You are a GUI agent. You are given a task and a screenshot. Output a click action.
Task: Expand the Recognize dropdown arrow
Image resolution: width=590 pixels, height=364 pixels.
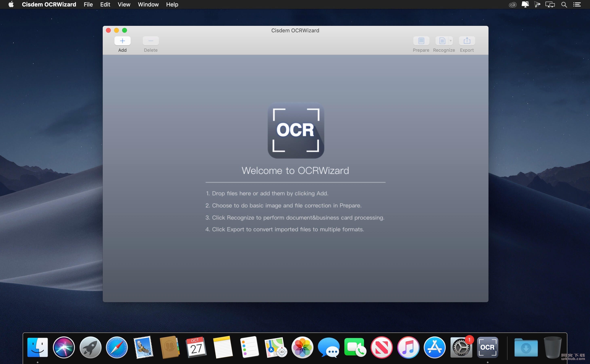[451, 41]
